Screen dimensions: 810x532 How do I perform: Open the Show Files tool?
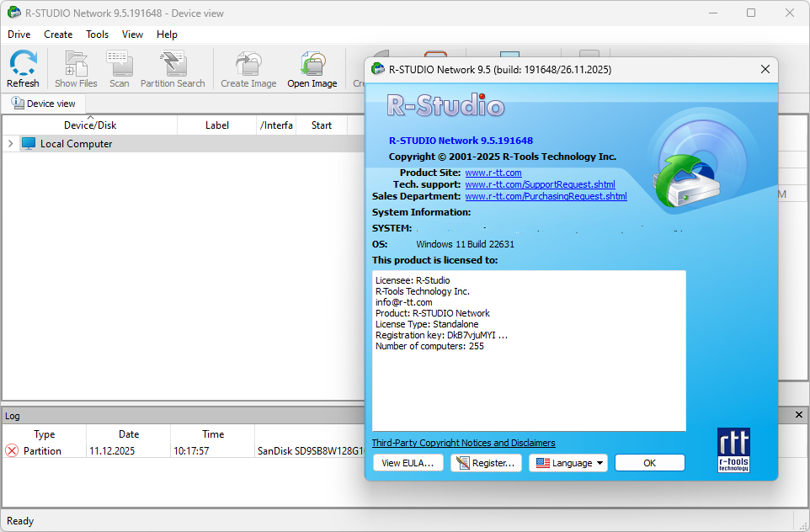(x=76, y=69)
